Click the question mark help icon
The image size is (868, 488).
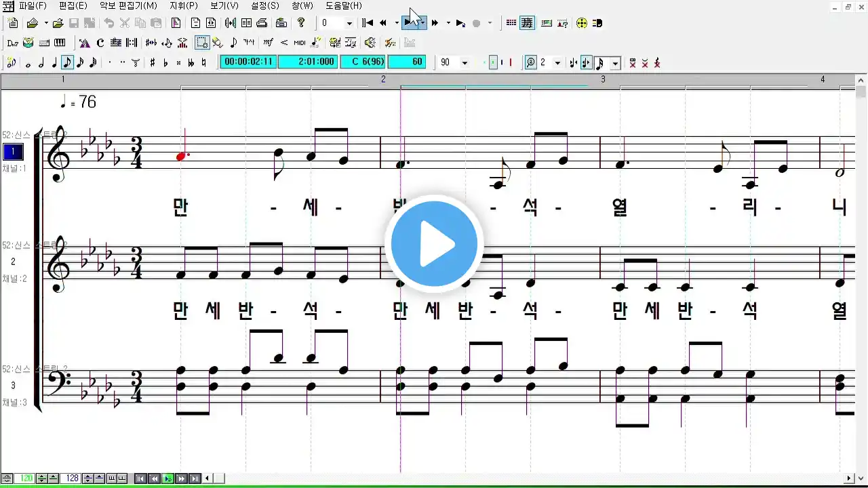[x=301, y=22]
